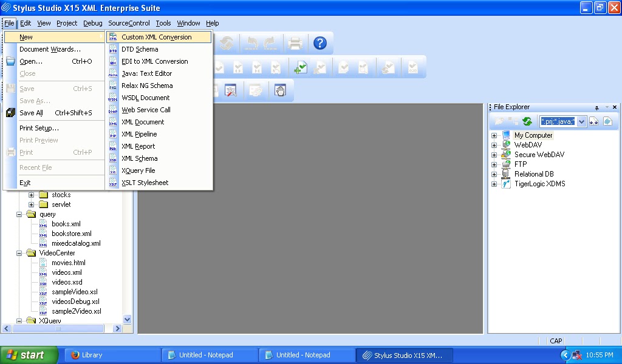The width and height of the screenshot is (622, 364).
Task: Choose Exit from File menu
Action: [54, 183]
